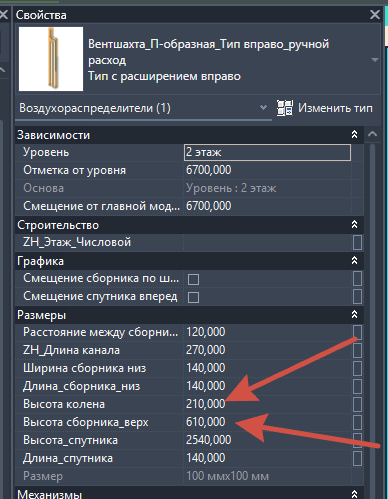Close the adjacent panel on the left
The image size is (388, 499).
(x=3, y=15)
